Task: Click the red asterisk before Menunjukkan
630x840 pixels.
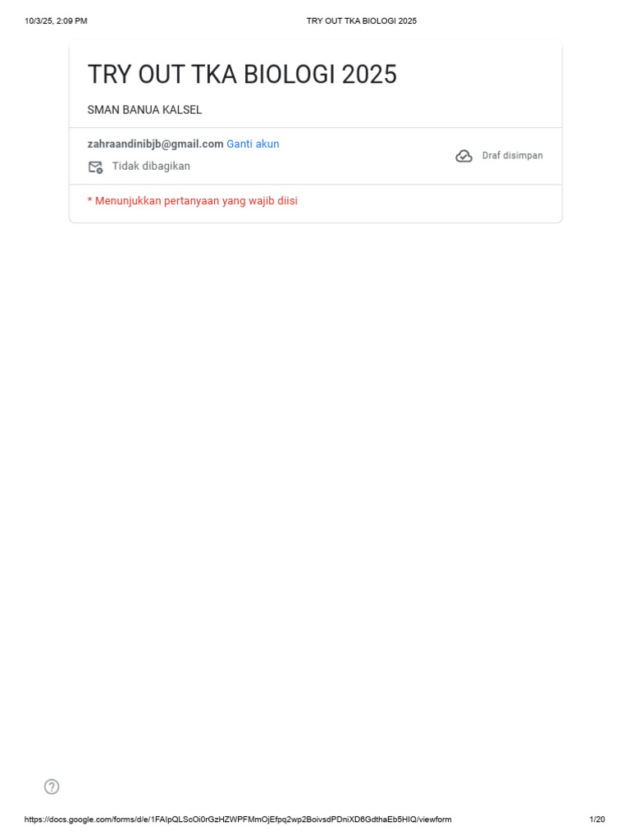Action: coord(89,200)
